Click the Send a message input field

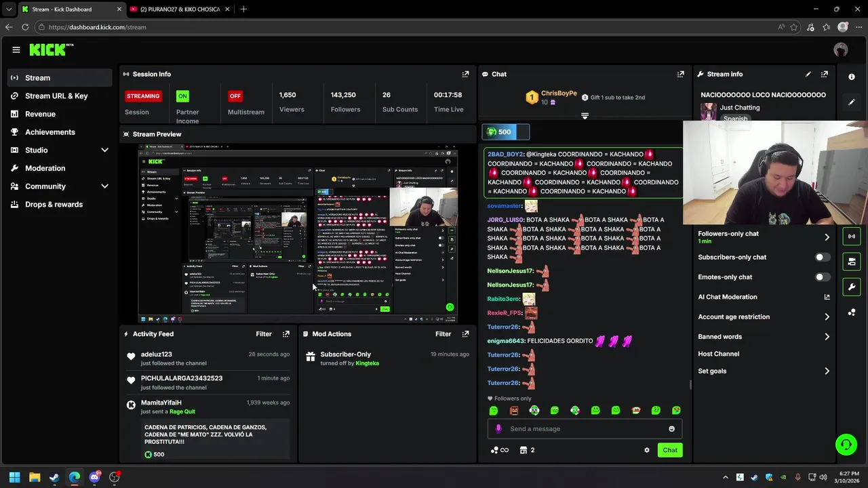583,428
